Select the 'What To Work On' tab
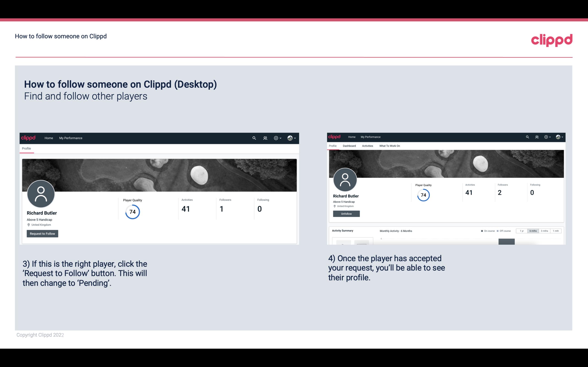Viewport: 588px width, 367px height. click(x=389, y=146)
